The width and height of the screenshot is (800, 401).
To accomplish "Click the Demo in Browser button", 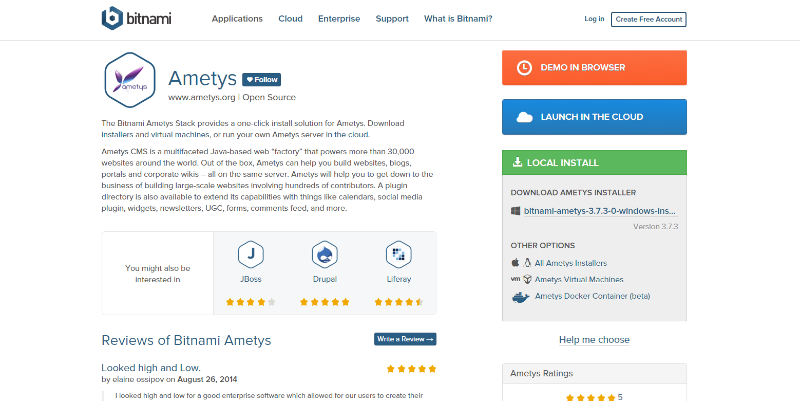I will click(594, 67).
